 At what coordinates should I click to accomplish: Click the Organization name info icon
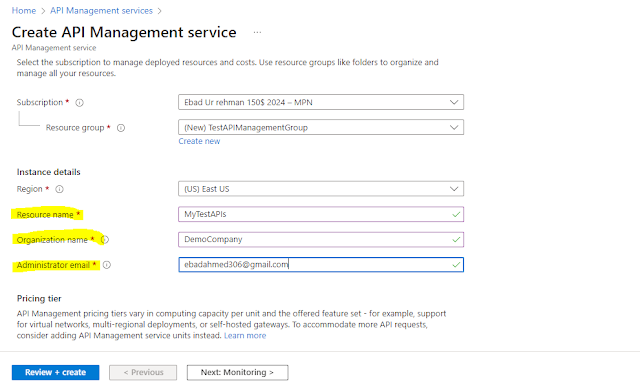(x=105, y=240)
